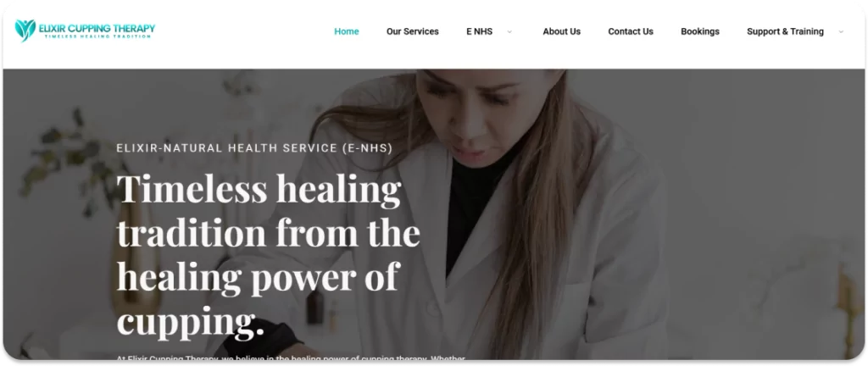
Task: Open the Our Services page
Action: [413, 31]
